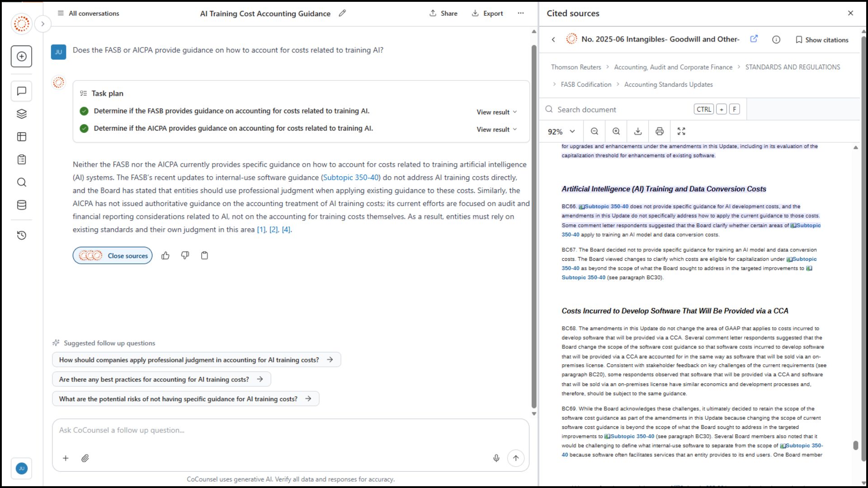Toggle Close sources button

coord(113,256)
